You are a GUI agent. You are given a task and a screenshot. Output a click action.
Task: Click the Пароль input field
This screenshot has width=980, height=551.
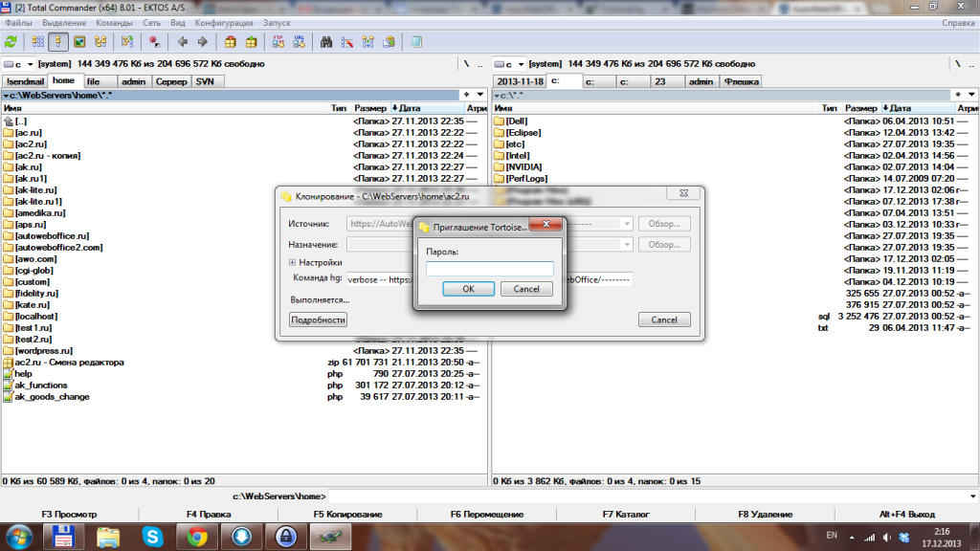tap(489, 269)
